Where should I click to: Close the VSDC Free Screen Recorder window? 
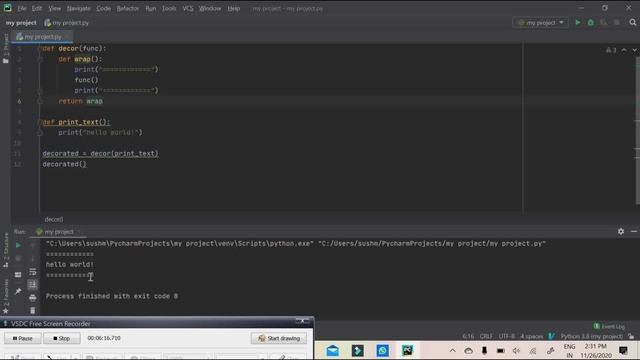point(302,322)
